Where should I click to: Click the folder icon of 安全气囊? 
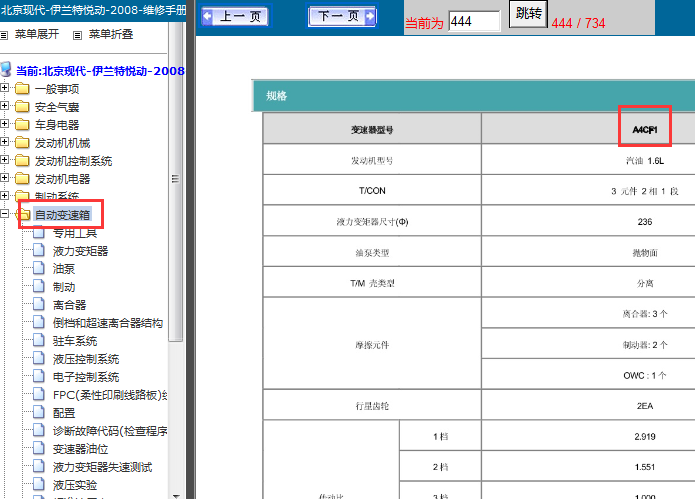(22, 106)
